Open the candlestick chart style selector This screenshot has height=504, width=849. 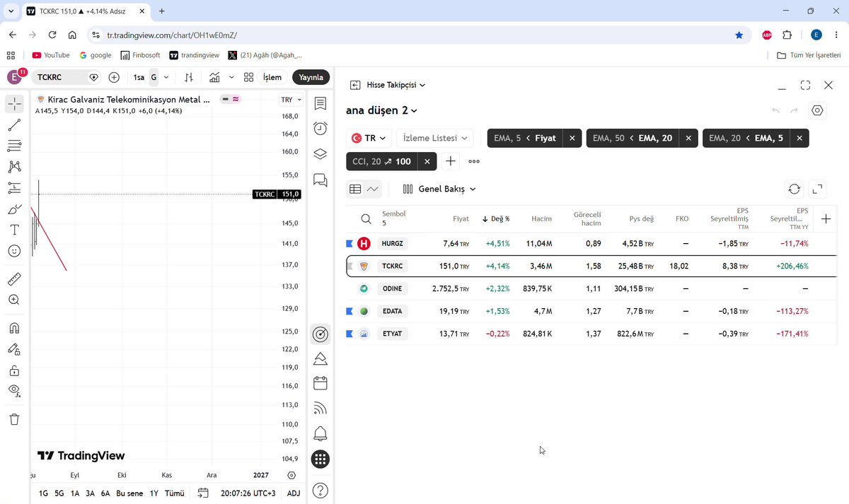pos(189,77)
